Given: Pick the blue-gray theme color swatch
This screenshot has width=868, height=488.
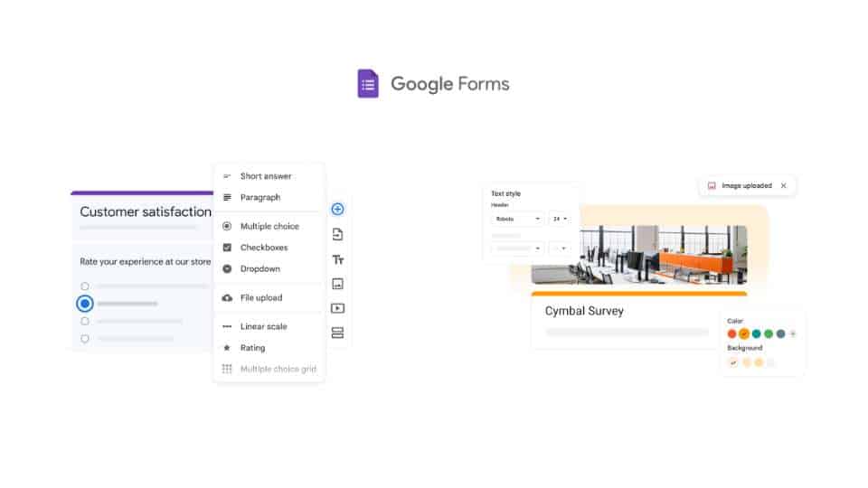Looking at the screenshot, I should coord(780,333).
